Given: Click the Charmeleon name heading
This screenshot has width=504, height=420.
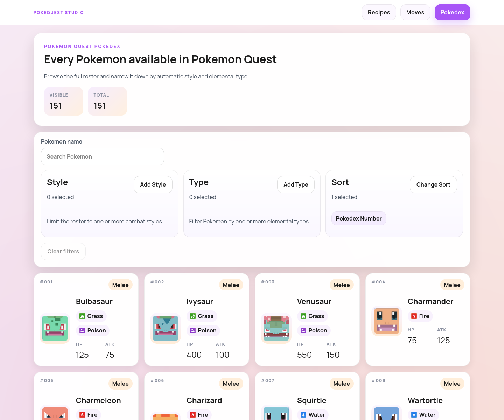Looking at the screenshot, I should [98, 400].
